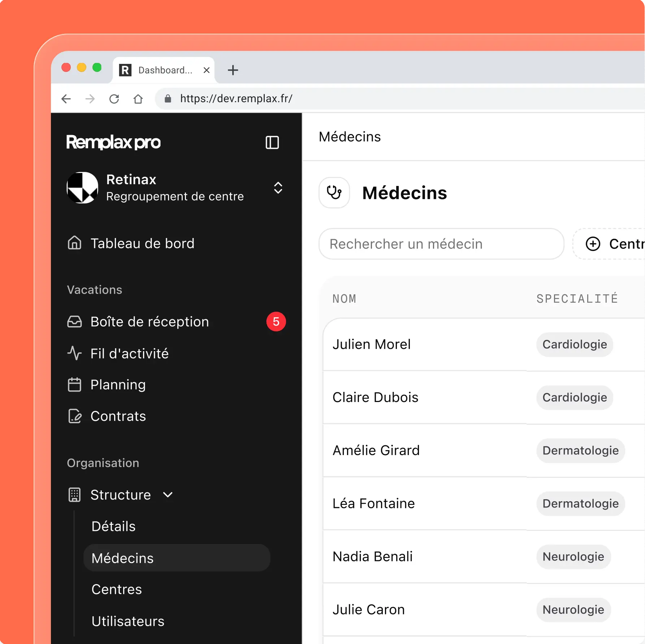Click the Médecins breadcrumb title
This screenshot has height=644, width=645.
pos(350,137)
